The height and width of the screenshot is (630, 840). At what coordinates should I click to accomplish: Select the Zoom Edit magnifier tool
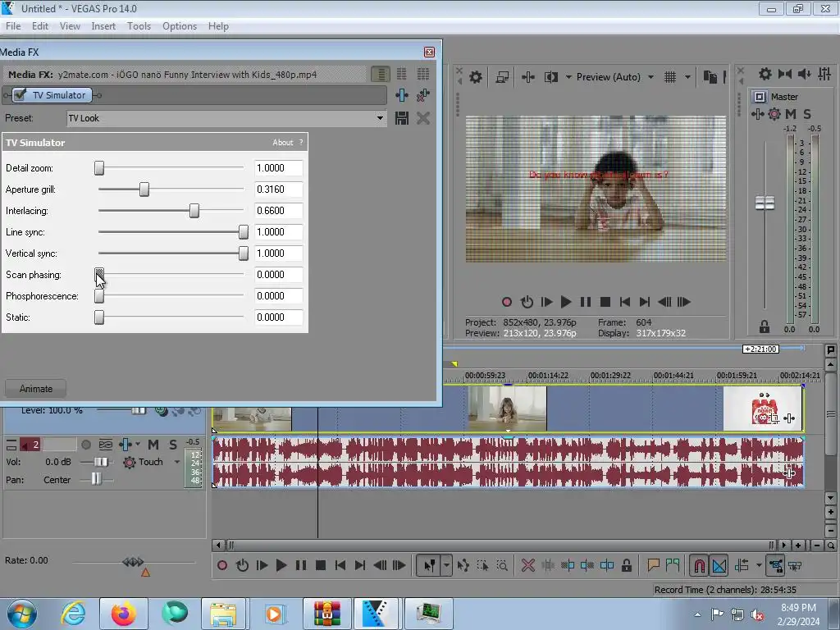click(502, 565)
